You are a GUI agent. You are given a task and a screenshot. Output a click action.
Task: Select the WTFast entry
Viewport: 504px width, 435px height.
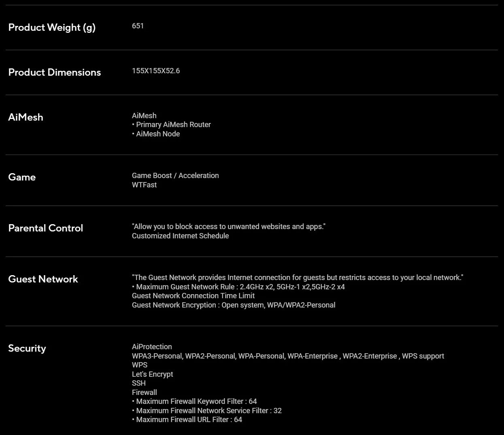pyautogui.click(x=144, y=185)
